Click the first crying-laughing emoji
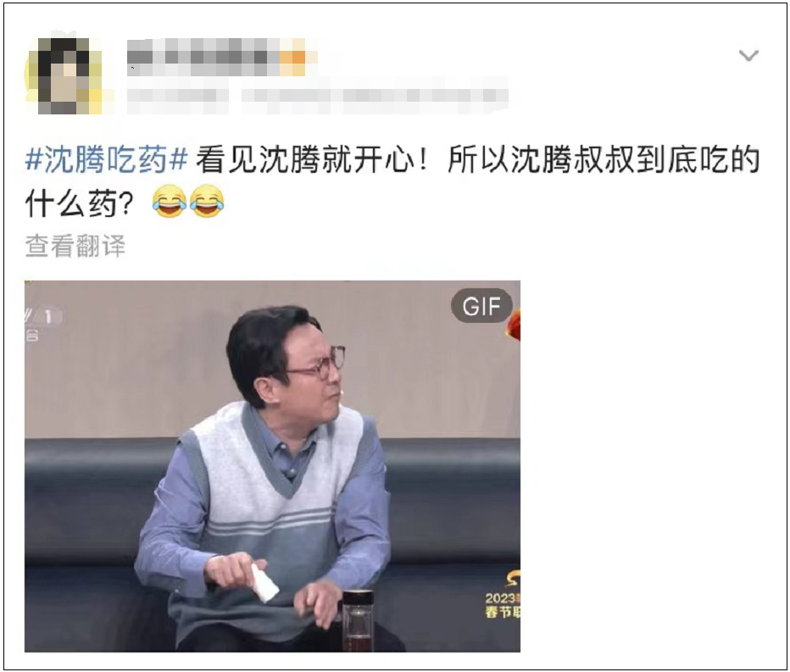 169,202
